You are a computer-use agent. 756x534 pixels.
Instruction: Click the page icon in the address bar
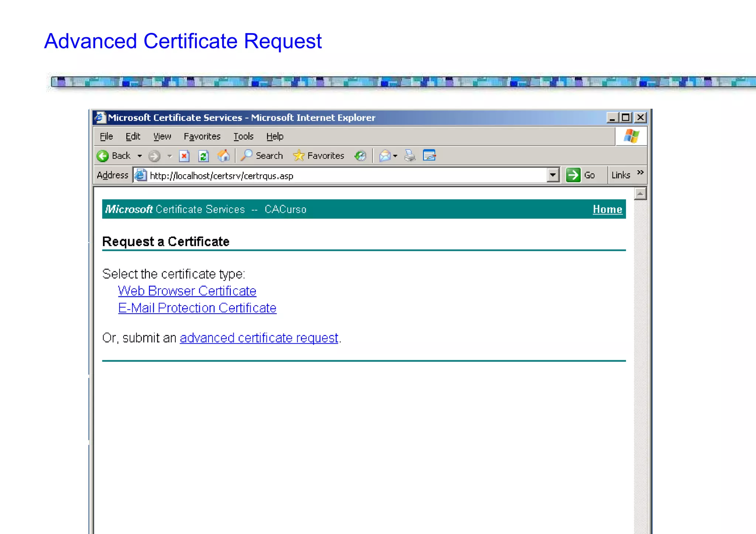click(140, 175)
